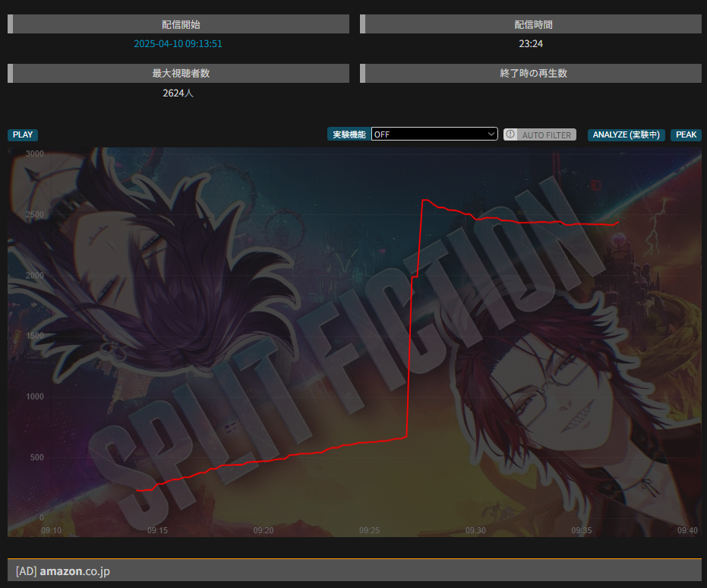Click the 終了時の再生数 header
The height and width of the screenshot is (588, 707).
(x=531, y=73)
